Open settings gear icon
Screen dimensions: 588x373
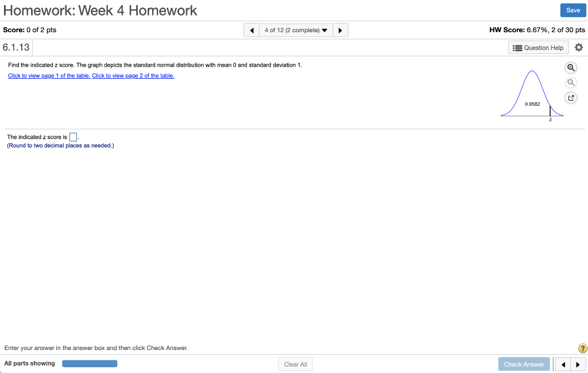[579, 47]
